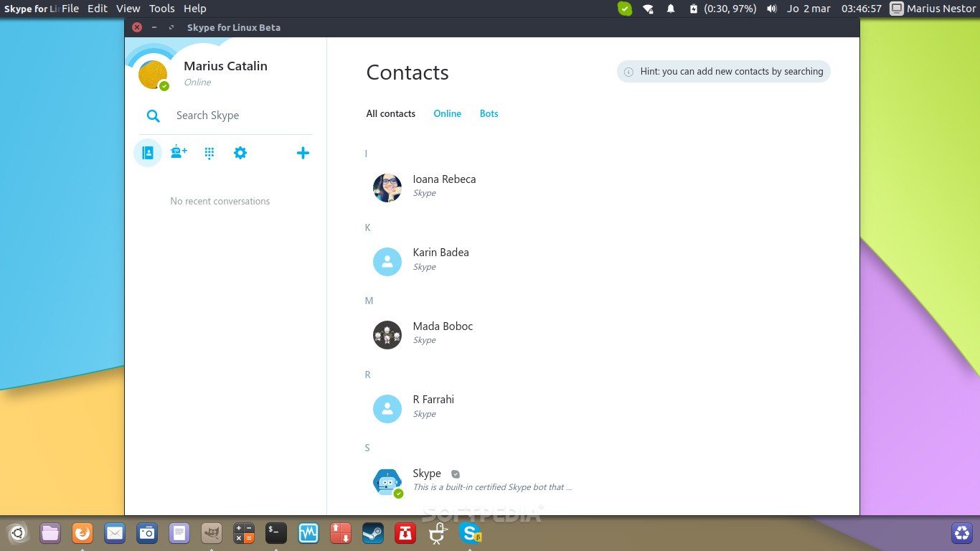Viewport: 980px width, 551px height.
Task: Open the white bird app icon in dock
Action: 438,533
